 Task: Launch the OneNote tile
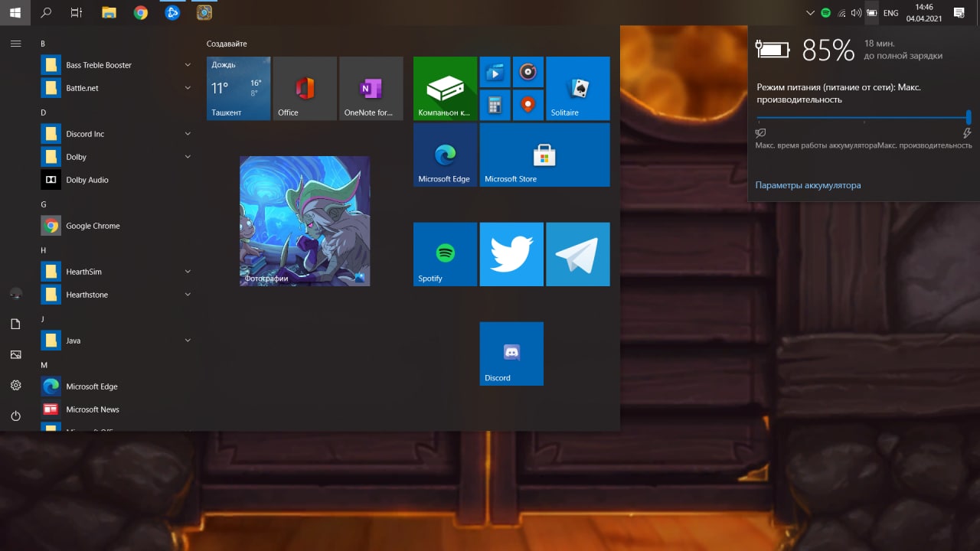click(371, 88)
